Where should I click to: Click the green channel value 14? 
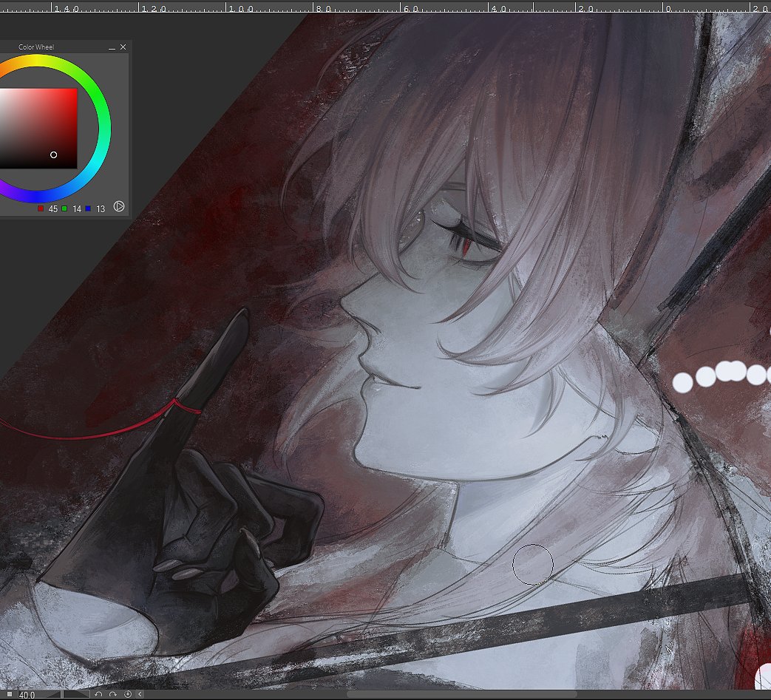coord(77,209)
